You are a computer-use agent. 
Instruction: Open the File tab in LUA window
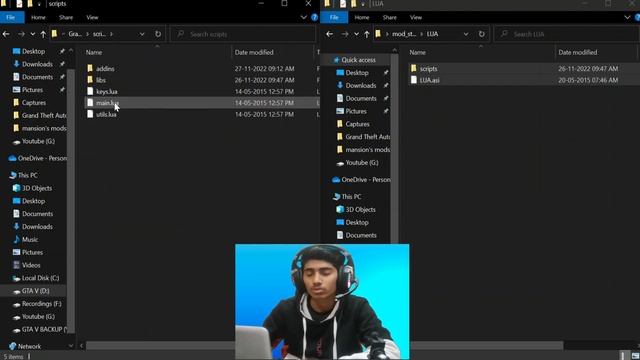tap(334, 18)
